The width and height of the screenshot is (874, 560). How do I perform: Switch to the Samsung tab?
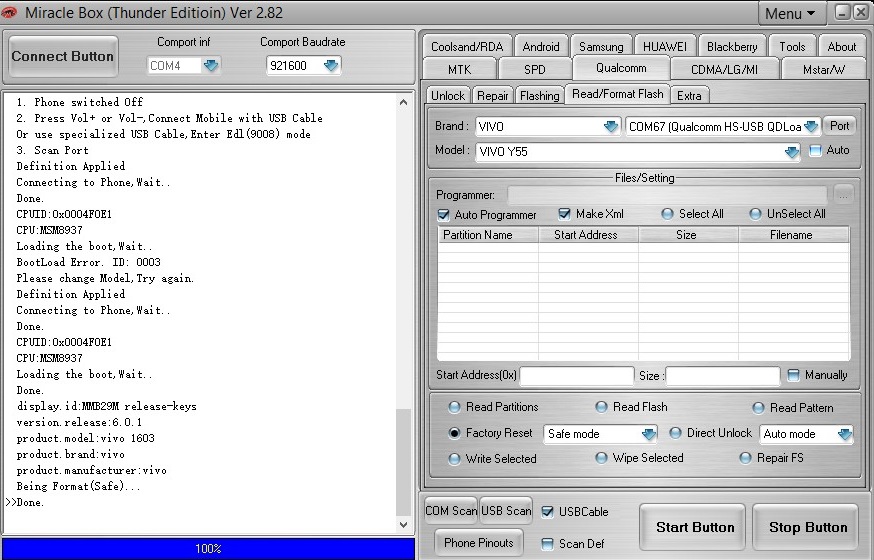pos(600,47)
